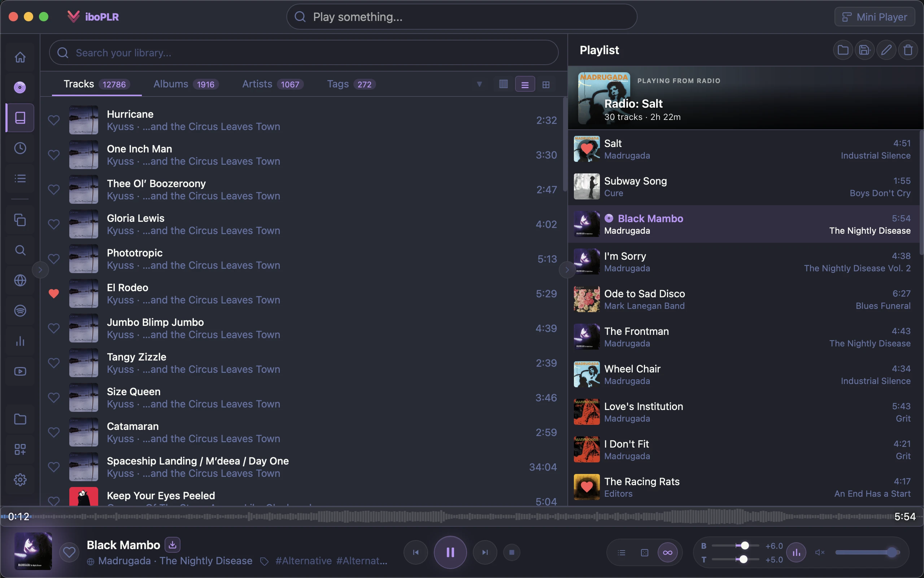924x578 pixels.
Task: Switch to the Artists tab
Action: [x=273, y=84]
